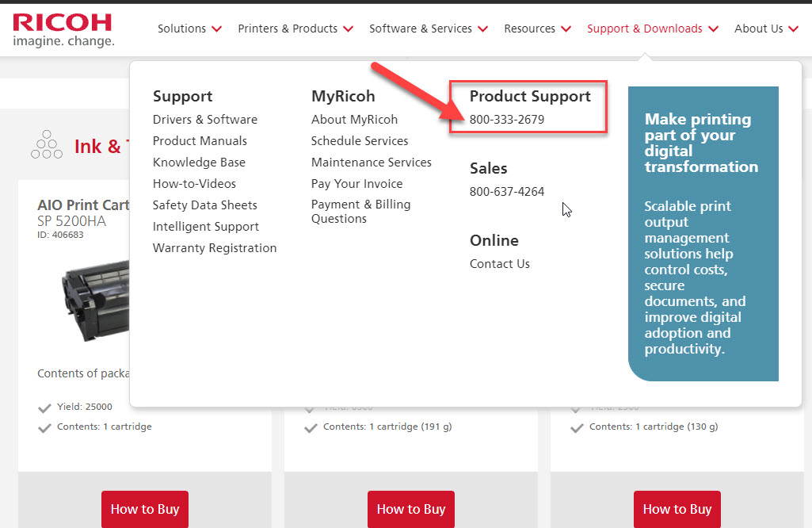This screenshot has width=812, height=528.
Task: Click Contents: 1 cartridge (191 g) text
Action: coord(387,427)
